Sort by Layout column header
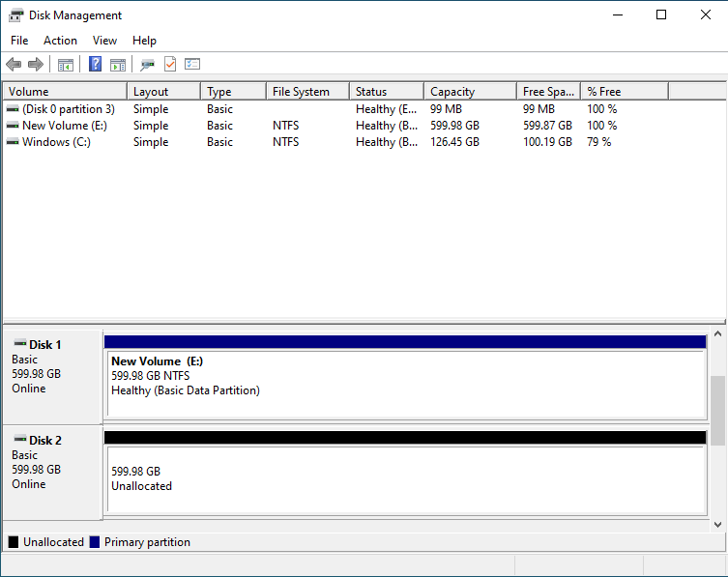Screen dimensions: 728x577 (164, 92)
